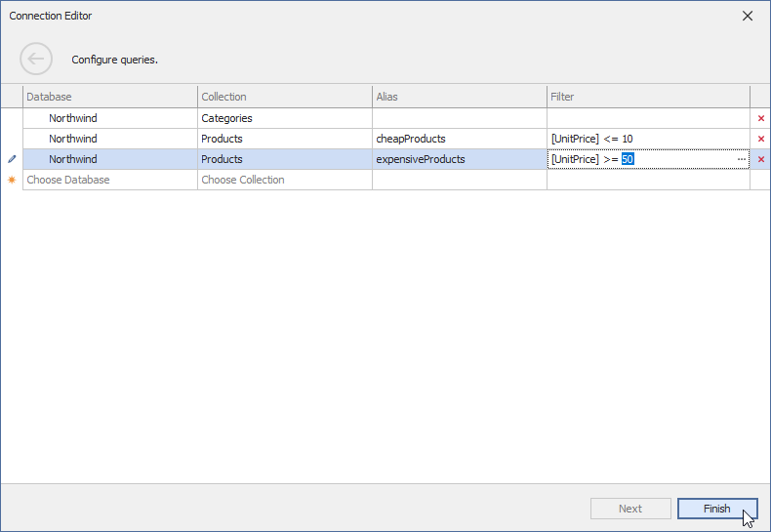This screenshot has height=532, width=771.
Task: Click the new row asterisk indicator
Action: 12,180
